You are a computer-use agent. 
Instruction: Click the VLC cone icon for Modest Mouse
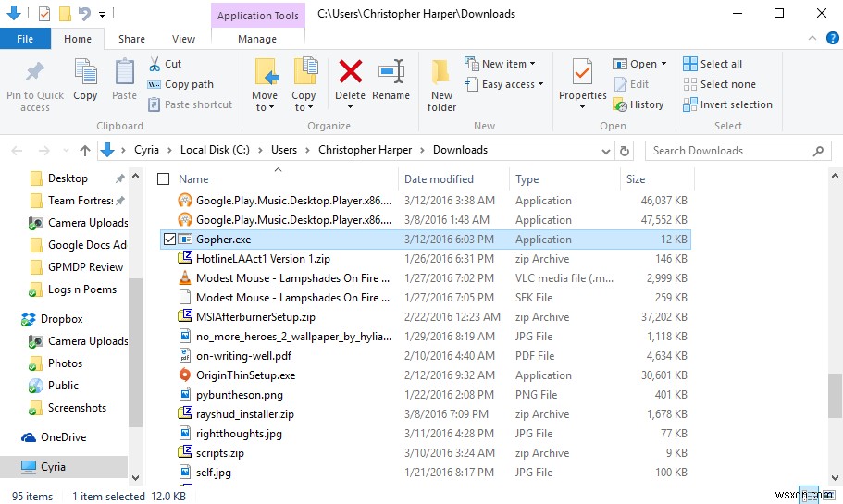pyautogui.click(x=184, y=277)
